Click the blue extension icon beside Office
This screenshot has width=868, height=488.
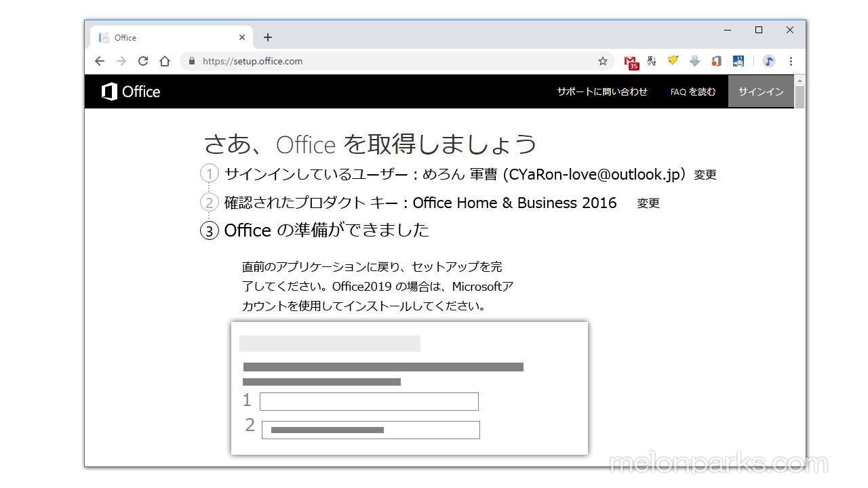point(738,61)
